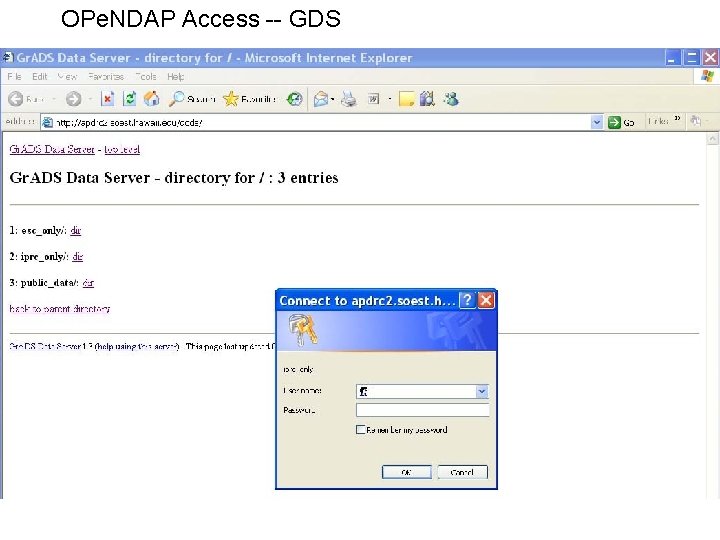Click OK in the login dialog

(x=406, y=472)
